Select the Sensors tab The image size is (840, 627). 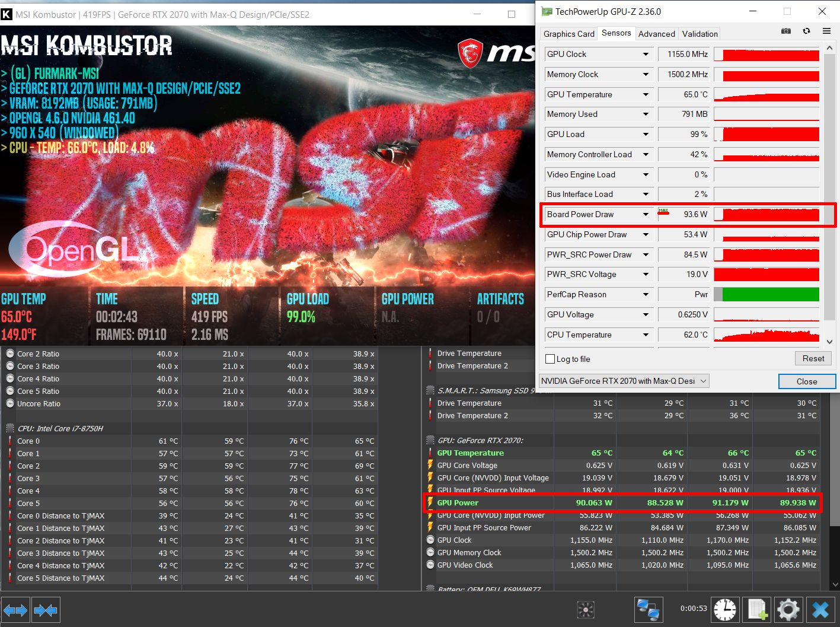point(616,33)
